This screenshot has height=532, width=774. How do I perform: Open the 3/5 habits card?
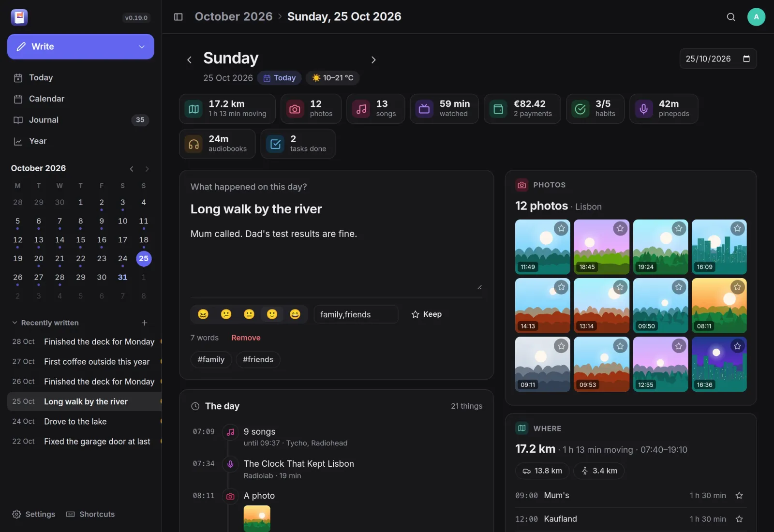pyautogui.click(x=595, y=109)
